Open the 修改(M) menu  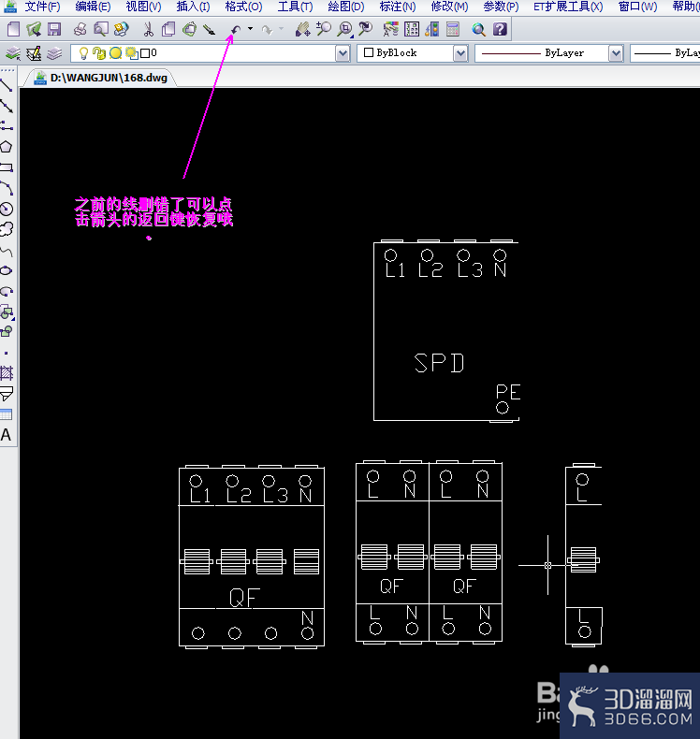(x=450, y=7)
